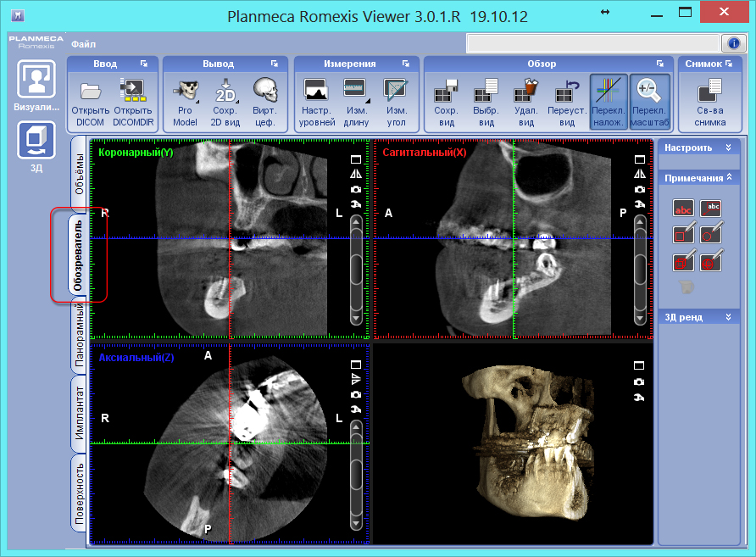
Task: Switch to the Имплантат tab
Action: click(79, 413)
